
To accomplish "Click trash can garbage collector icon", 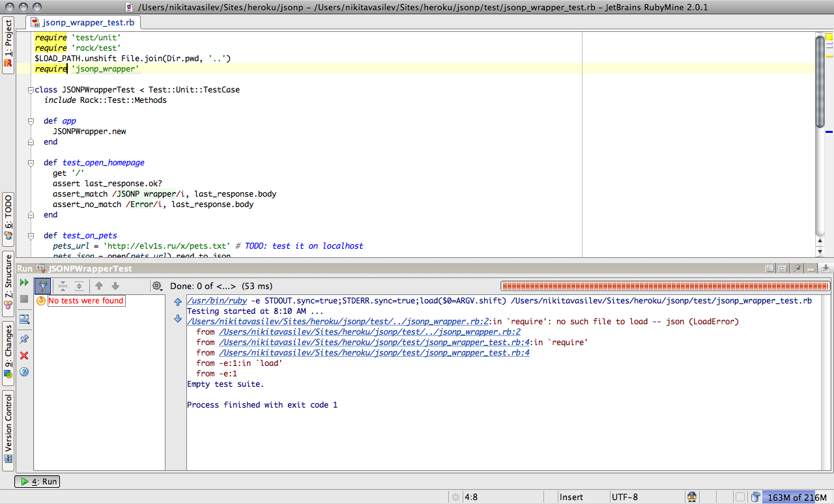I will pos(755,497).
